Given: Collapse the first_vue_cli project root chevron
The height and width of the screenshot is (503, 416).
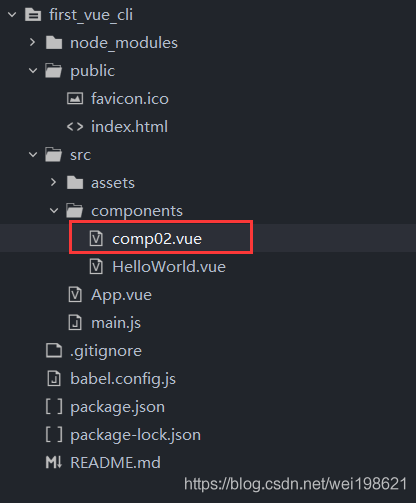Looking at the screenshot, I should (12, 15).
